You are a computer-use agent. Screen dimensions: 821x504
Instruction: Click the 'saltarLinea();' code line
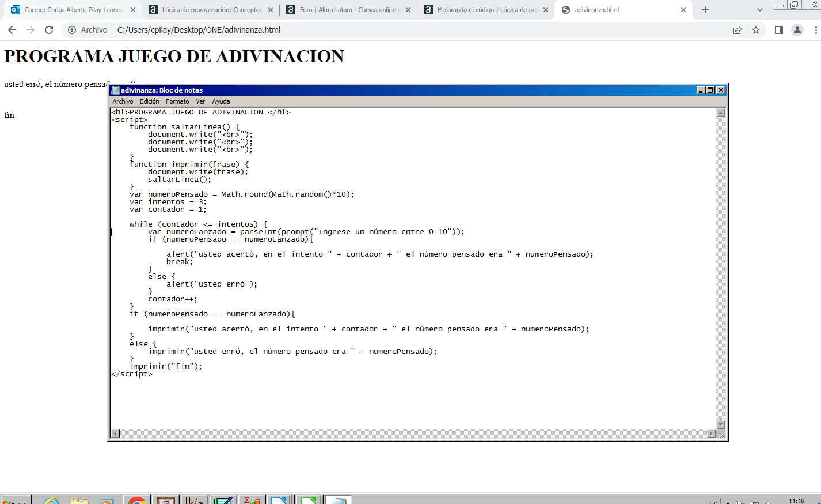point(180,180)
